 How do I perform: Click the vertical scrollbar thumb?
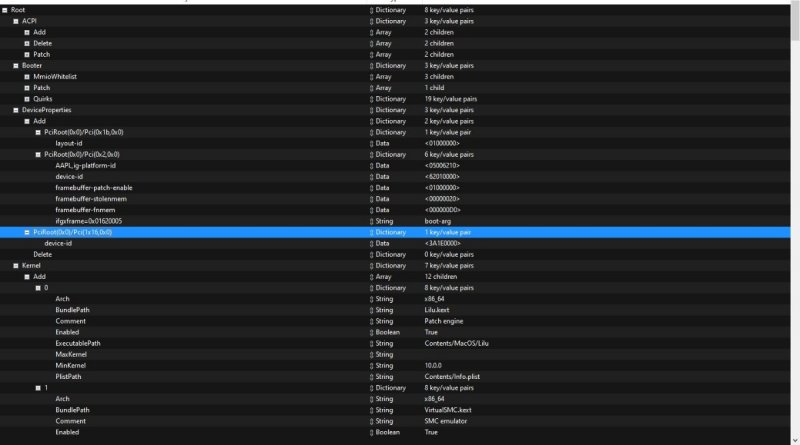point(795,22)
